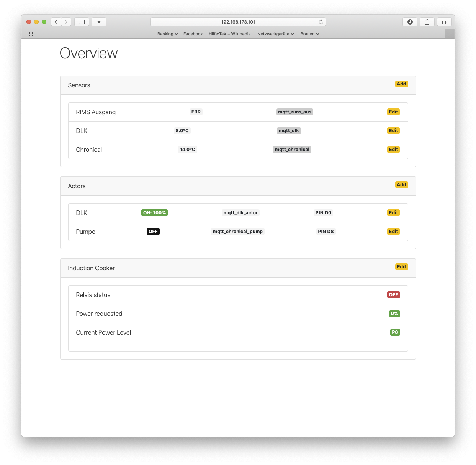Expand the Banking bookmarks dropdown

coord(167,34)
